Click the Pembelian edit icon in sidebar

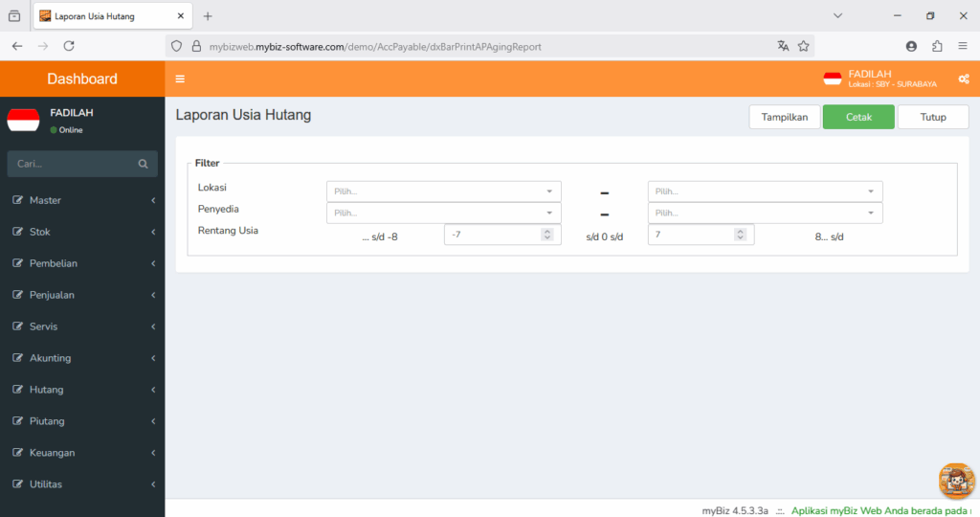coord(17,263)
